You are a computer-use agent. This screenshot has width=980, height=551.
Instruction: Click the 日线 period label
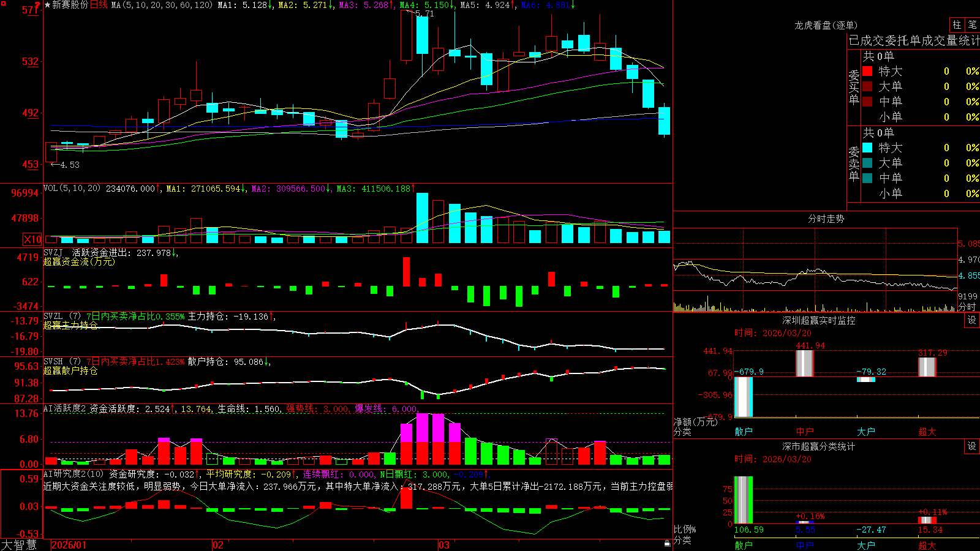tap(99, 5)
